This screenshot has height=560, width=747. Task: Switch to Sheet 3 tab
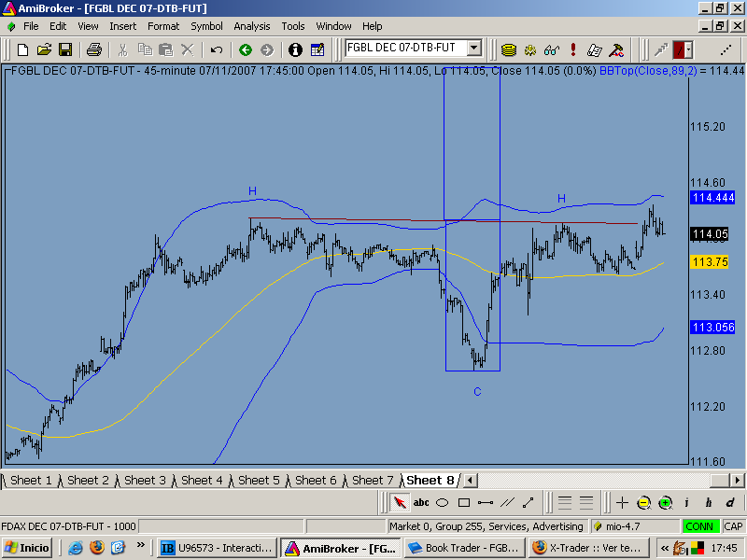[146, 480]
